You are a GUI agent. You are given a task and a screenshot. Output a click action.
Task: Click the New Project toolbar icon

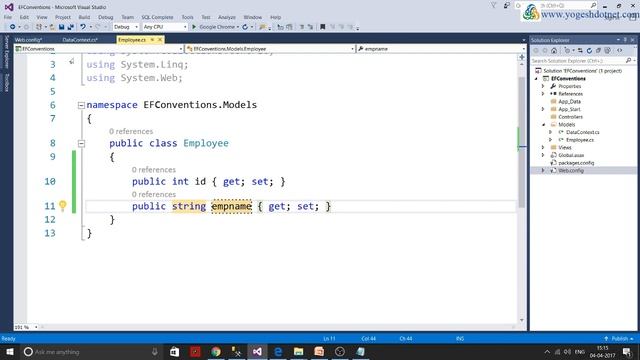point(39,27)
